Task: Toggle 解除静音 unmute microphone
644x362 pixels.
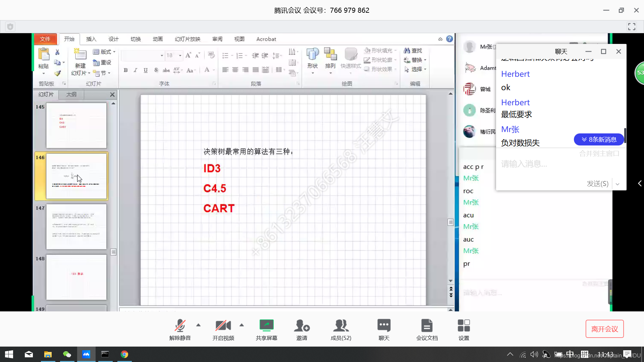Action: pyautogui.click(x=179, y=329)
